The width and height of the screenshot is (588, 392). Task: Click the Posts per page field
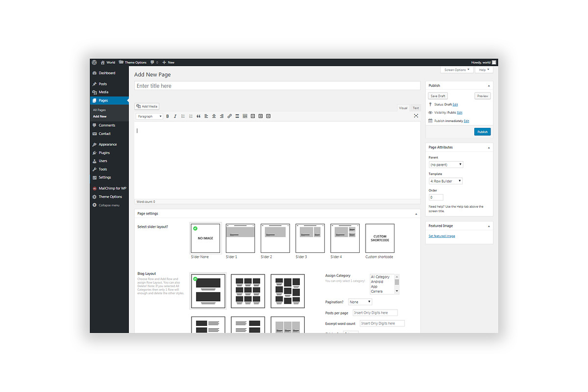375,313
